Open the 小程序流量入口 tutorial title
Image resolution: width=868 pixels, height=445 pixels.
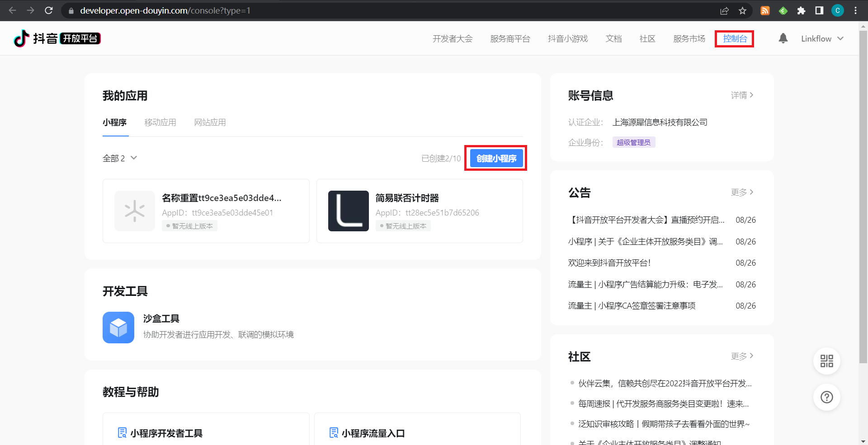(x=373, y=433)
